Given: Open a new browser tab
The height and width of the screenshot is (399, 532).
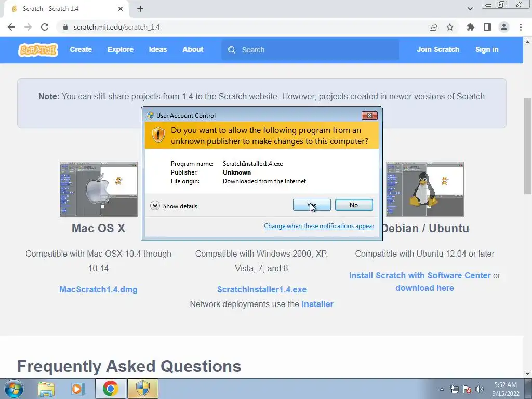Looking at the screenshot, I should pos(140,9).
